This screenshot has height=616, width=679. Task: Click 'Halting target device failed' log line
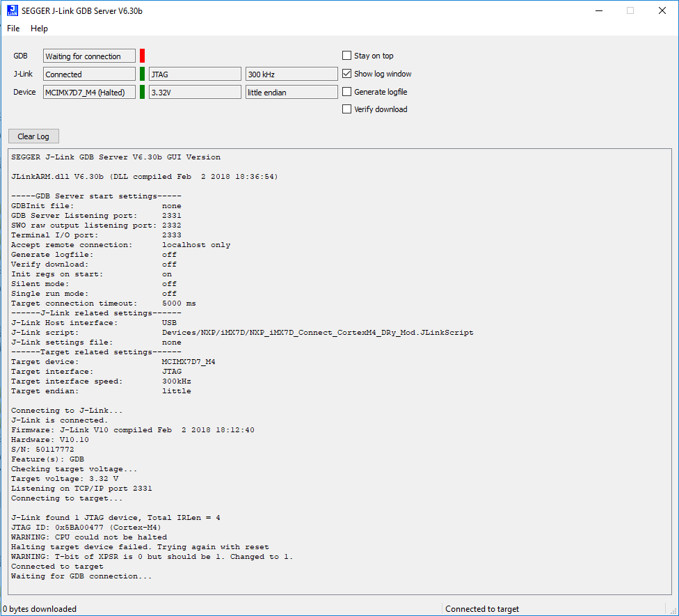coord(140,547)
